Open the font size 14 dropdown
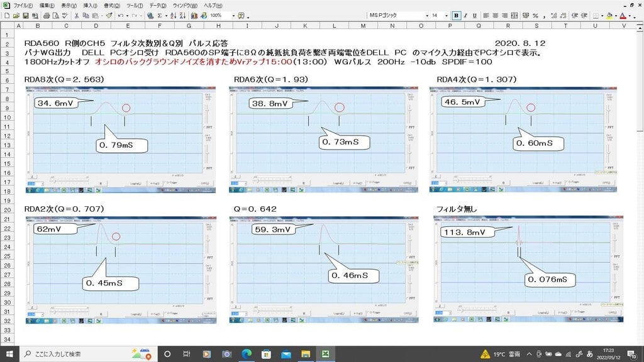Image resolution: width=644 pixels, height=362 pixels. pos(447,16)
